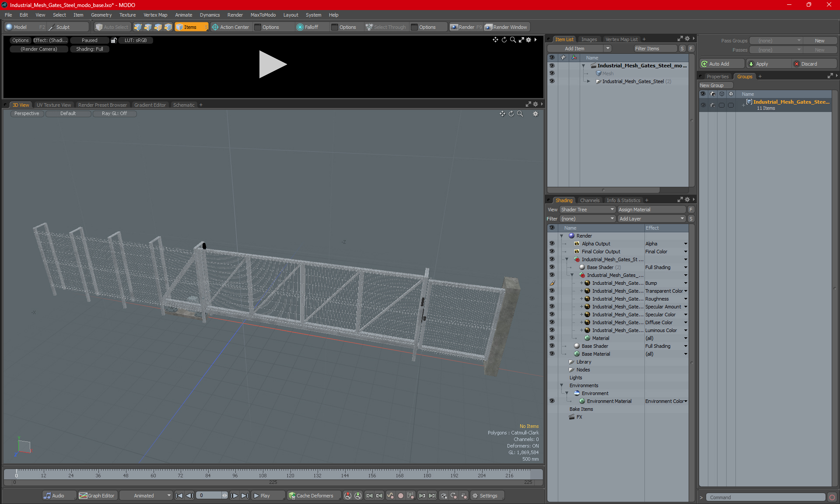Toggle visibility of Environment Material

pyautogui.click(x=552, y=401)
